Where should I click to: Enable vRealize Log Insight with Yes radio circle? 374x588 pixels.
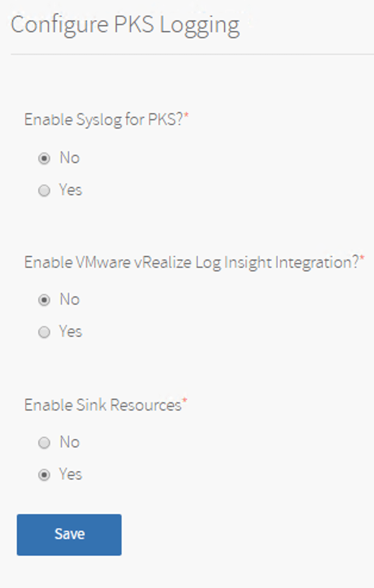pos(44,332)
